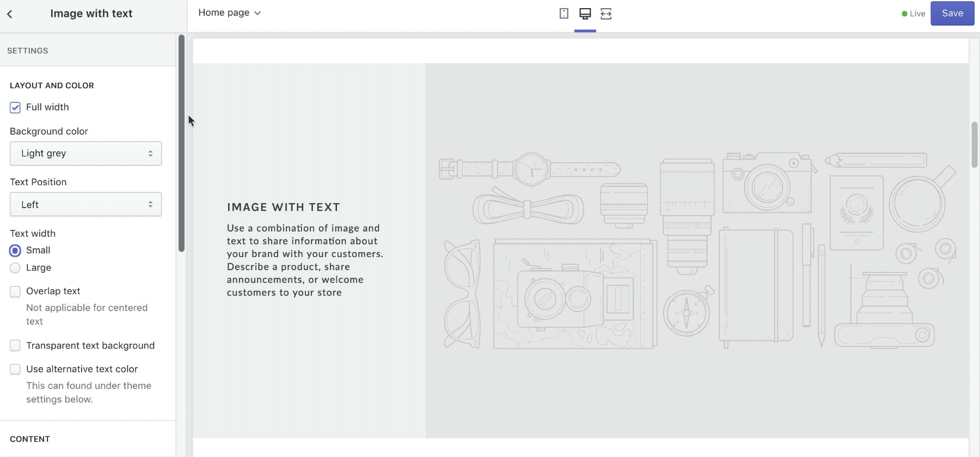The height and width of the screenshot is (457, 980).
Task: Switch to fullscreen width preview icon
Action: point(606,14)
